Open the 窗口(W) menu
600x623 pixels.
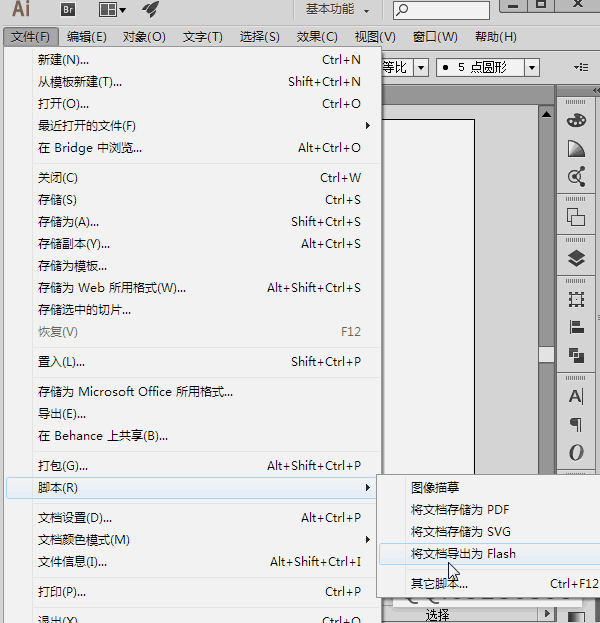point(435,37)
